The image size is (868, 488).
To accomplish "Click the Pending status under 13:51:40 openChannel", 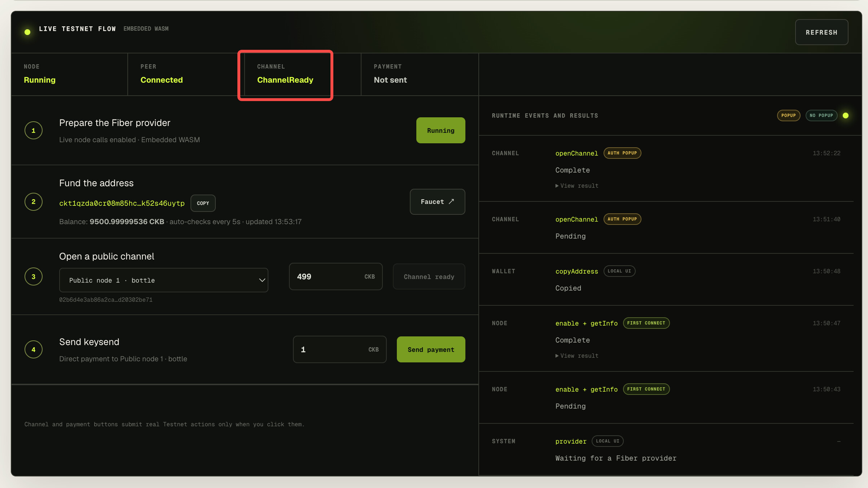I will point(570,236).
